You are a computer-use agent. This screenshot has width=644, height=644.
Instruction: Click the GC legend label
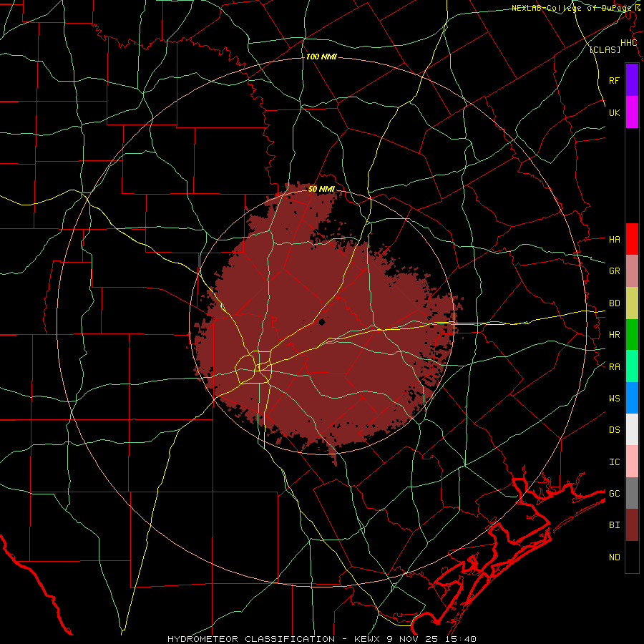(x=614, y=494)
